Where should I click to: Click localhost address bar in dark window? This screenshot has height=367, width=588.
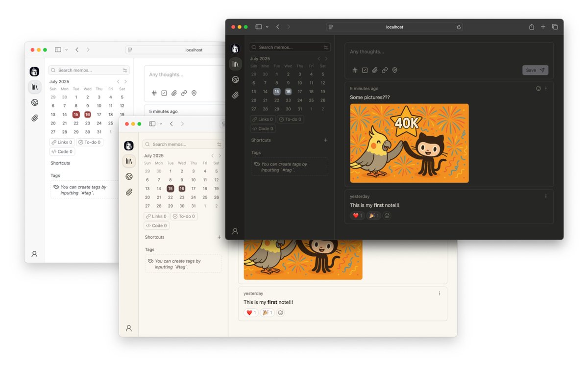(394, 27)
